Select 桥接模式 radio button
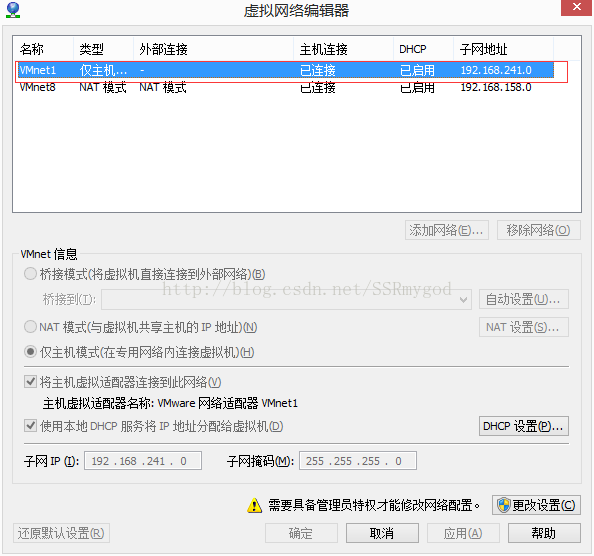 coord(30,274)
